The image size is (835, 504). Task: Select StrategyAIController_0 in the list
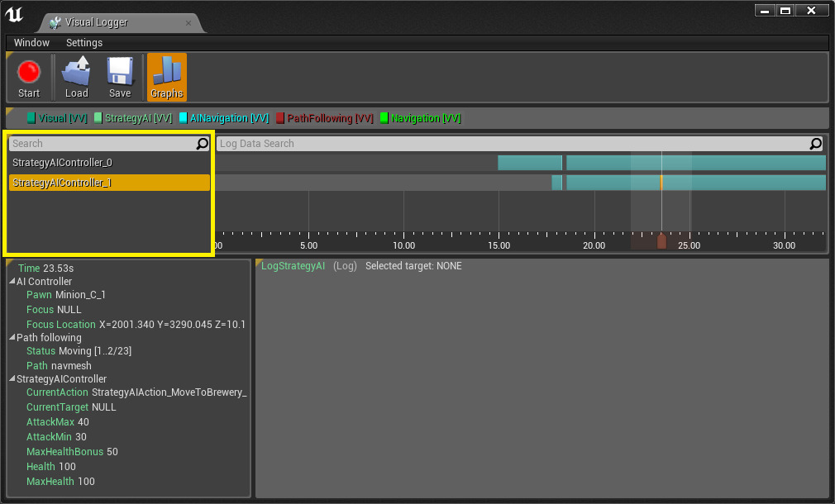109,162
